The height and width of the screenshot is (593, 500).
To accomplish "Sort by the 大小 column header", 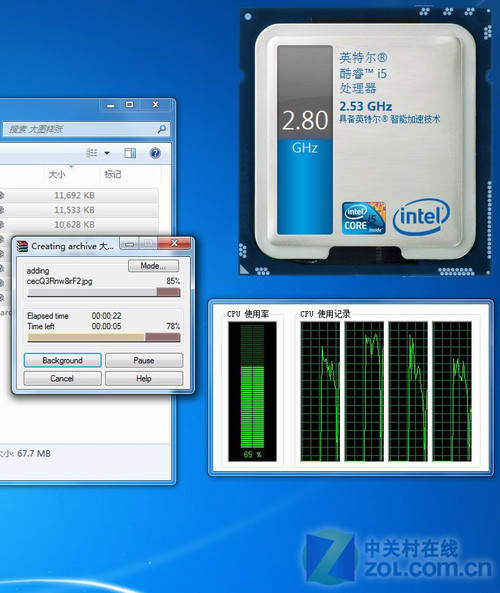I will pyautogui.click(x=57, y=174).
